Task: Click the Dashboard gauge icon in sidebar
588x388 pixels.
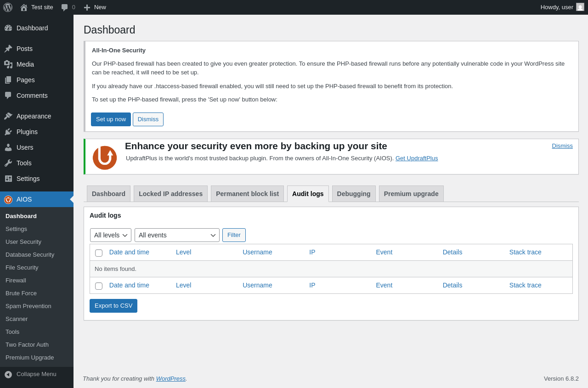Action: pos(8,28)
